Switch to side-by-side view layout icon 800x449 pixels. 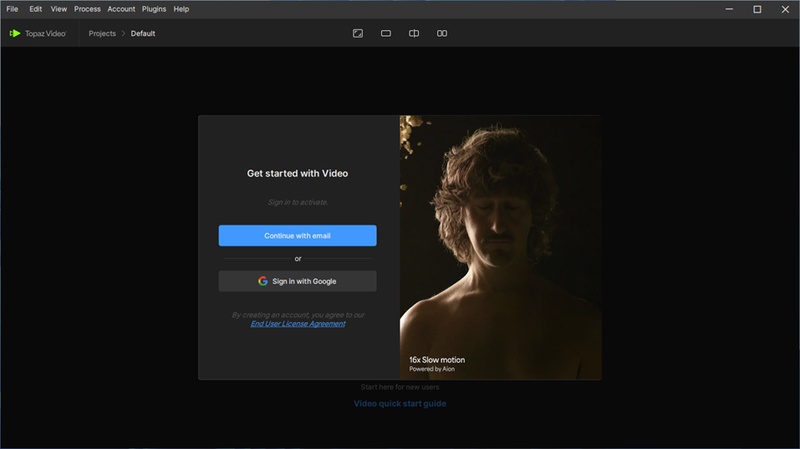[442, 33]
